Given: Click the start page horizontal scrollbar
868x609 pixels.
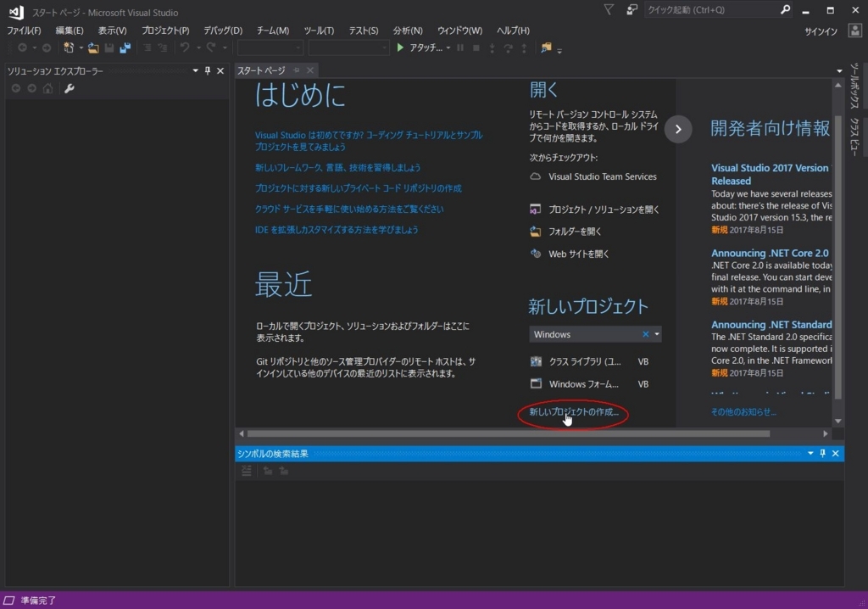Looking at the screenshot, I should click(x=509, y=433).
